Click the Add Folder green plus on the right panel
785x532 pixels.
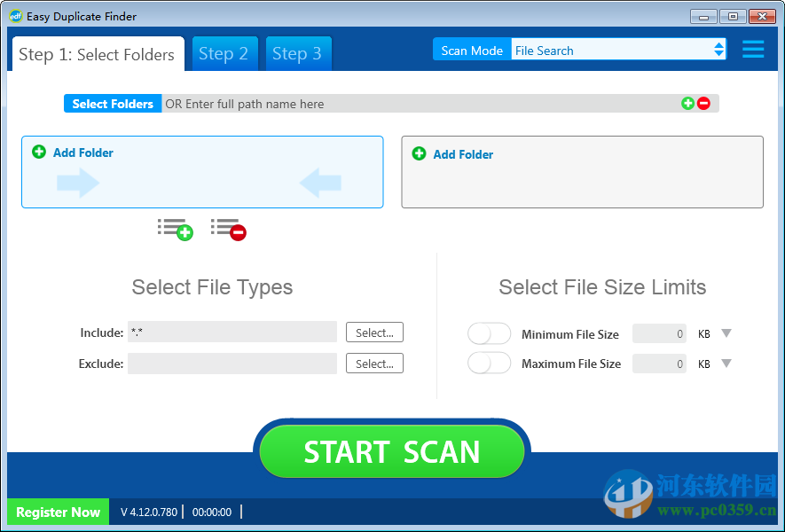pyautogui.click(x=419, y=154)
